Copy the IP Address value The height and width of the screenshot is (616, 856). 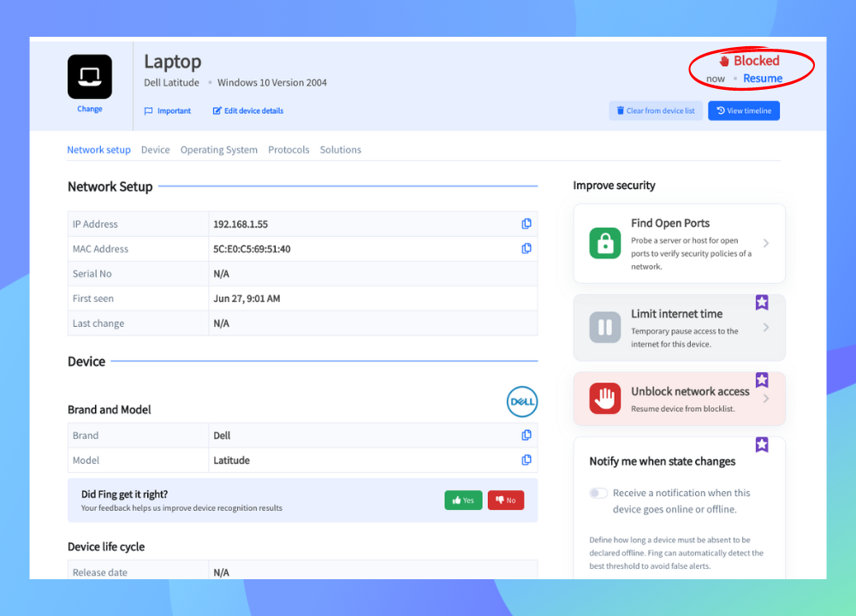pos(526,223)
